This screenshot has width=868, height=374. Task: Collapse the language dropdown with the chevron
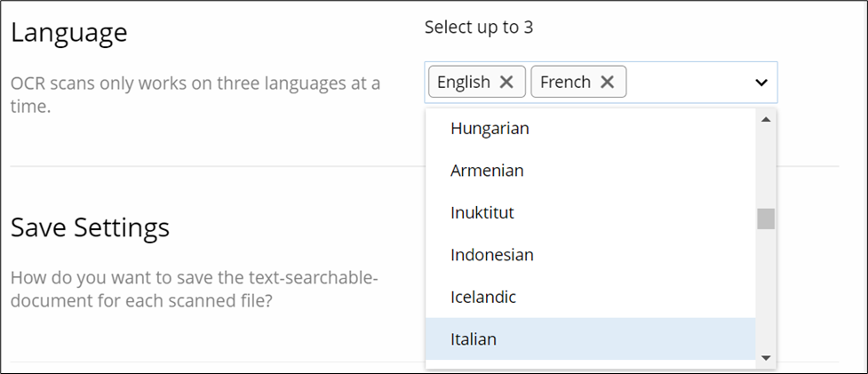click(760, 82)
